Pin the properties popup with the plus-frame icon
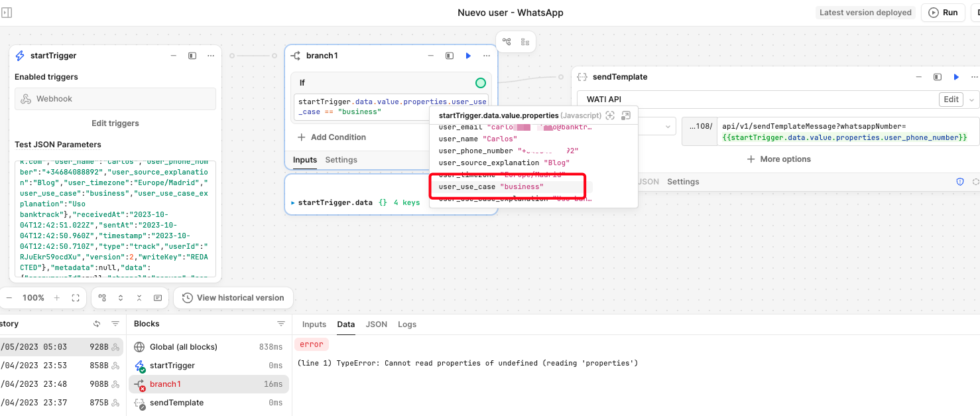The width and height of the screenshot is (980, 416). click(610, 115)
